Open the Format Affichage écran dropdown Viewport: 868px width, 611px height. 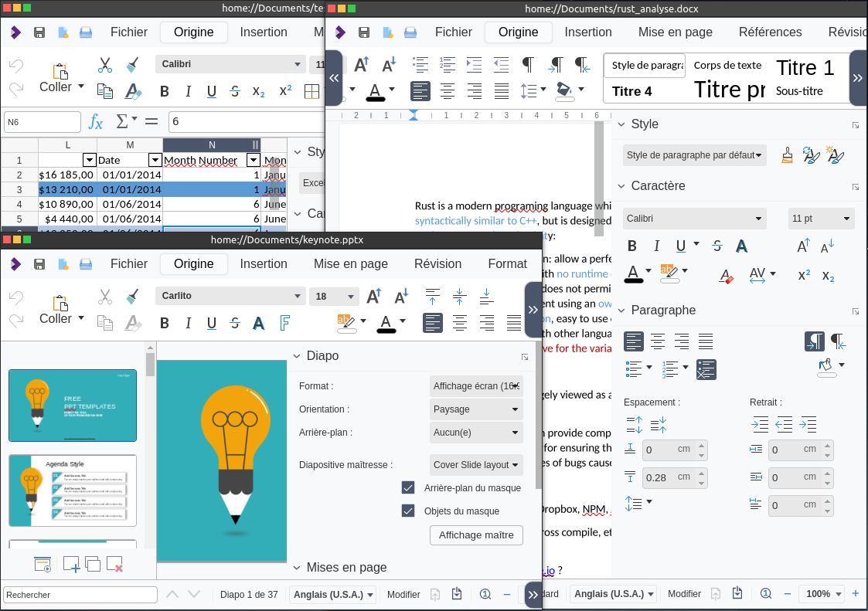coord(476,386)
